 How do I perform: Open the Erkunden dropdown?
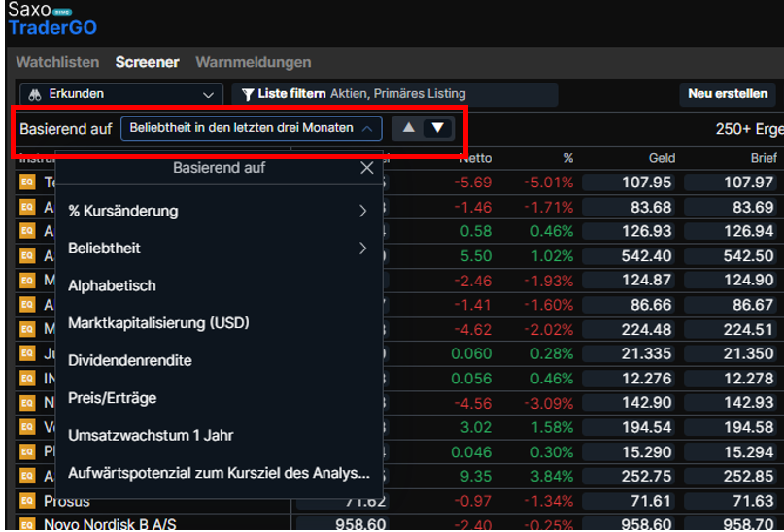tap(120, 94)
